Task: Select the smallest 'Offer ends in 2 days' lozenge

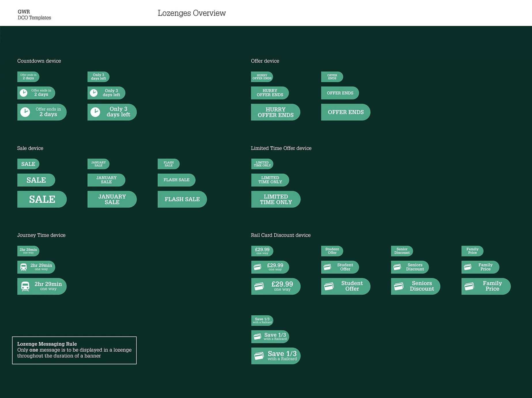Action: pyautogui.click(x=28, y=77)
